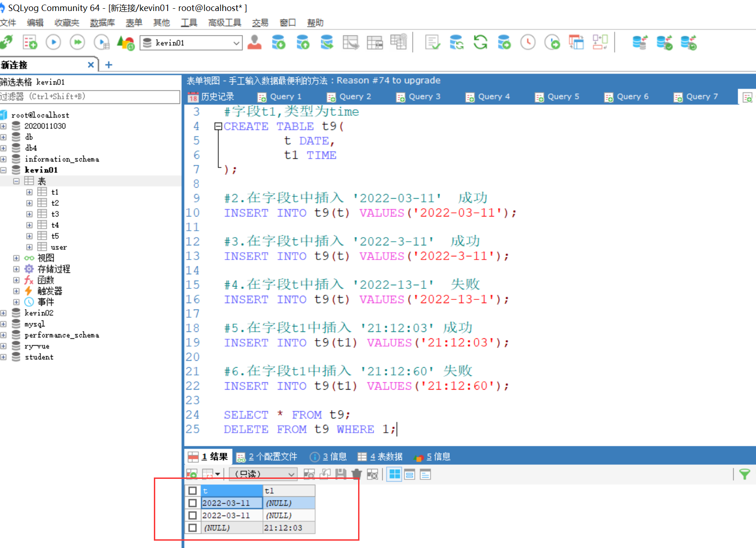Expand the user table node
Image resolution: width=756 pixels, height=548 pixels.
pyautogui.click(x=29, y=247)
